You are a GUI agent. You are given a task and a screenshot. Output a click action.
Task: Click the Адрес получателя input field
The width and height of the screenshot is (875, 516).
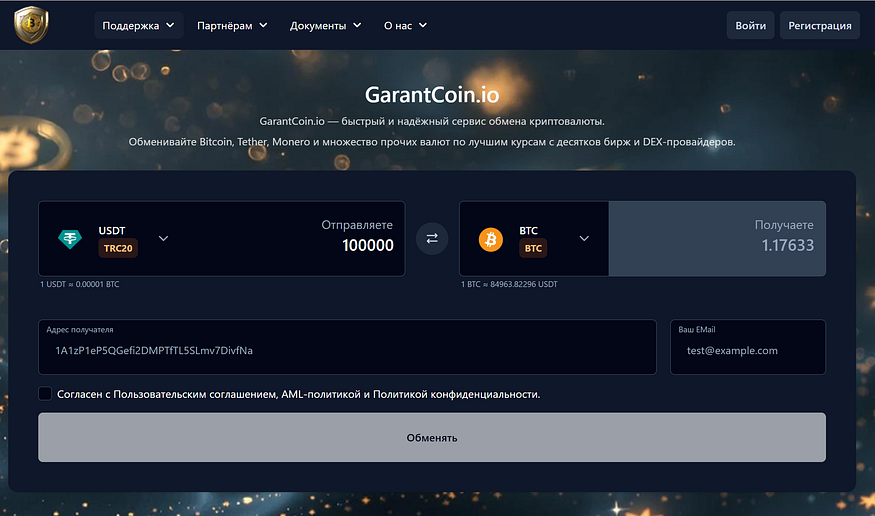[x=347, y=347]
